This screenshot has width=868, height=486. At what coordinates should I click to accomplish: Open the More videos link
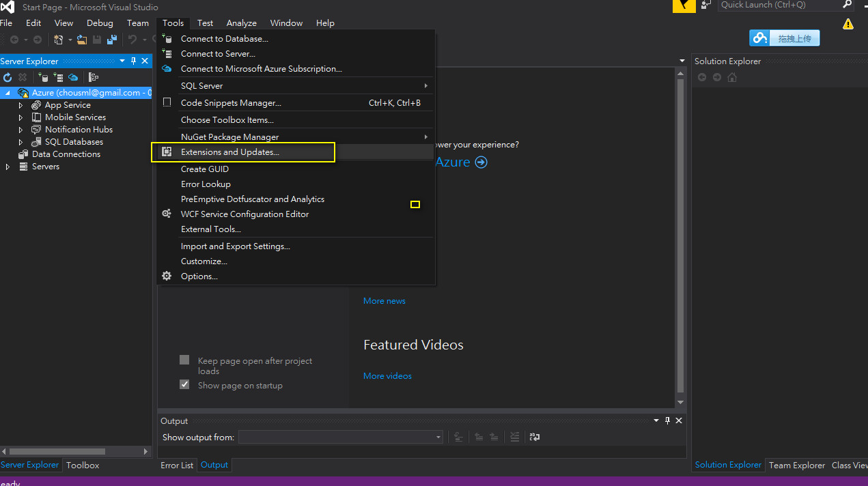[x=387, y=375]
